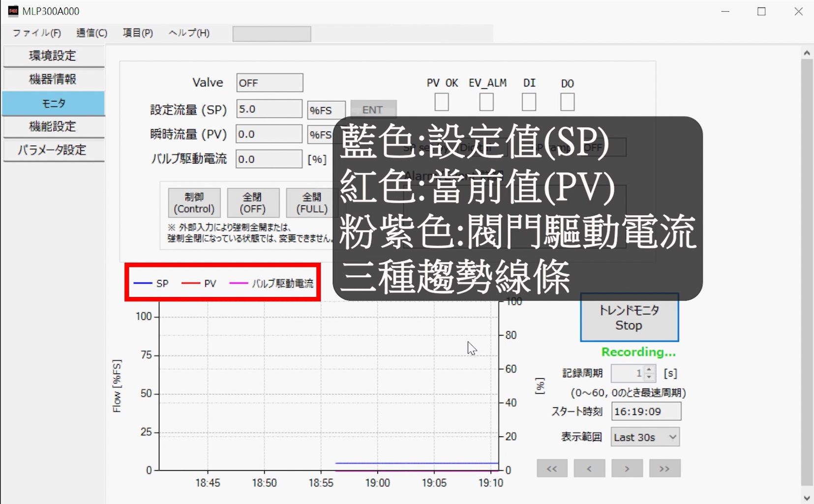Step chart forward with > button
Viewport: 814px width, 504px height.
(627, 469)
